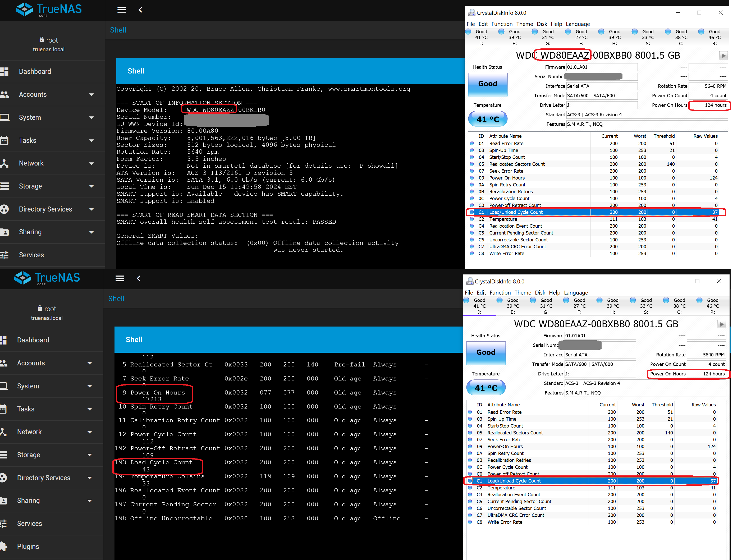Click Services sliders icon in upper TrueNAS sidebar
Image resolution: width=733 pixels, height=560 pixels.
tap(4, 255)
